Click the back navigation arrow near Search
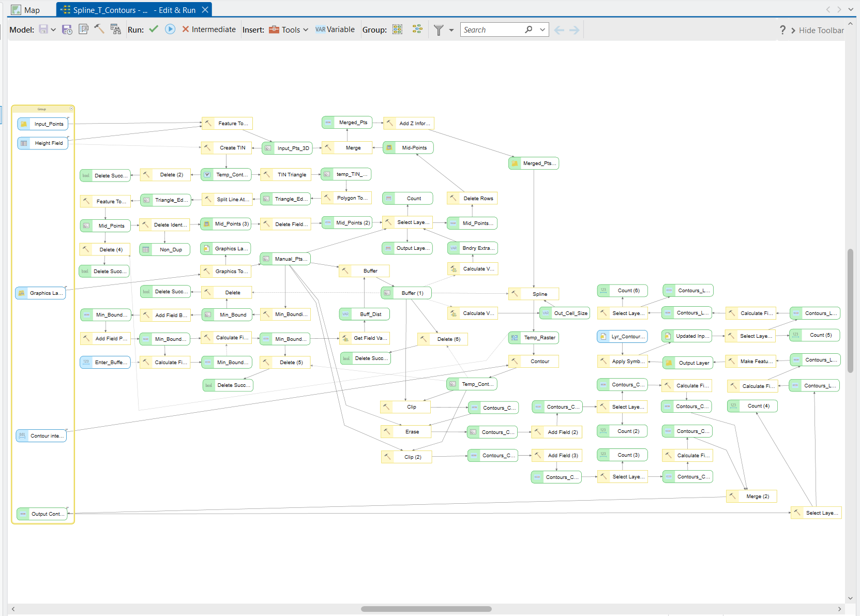The width and height of the screenshot is (860, 616). [559, 29]
